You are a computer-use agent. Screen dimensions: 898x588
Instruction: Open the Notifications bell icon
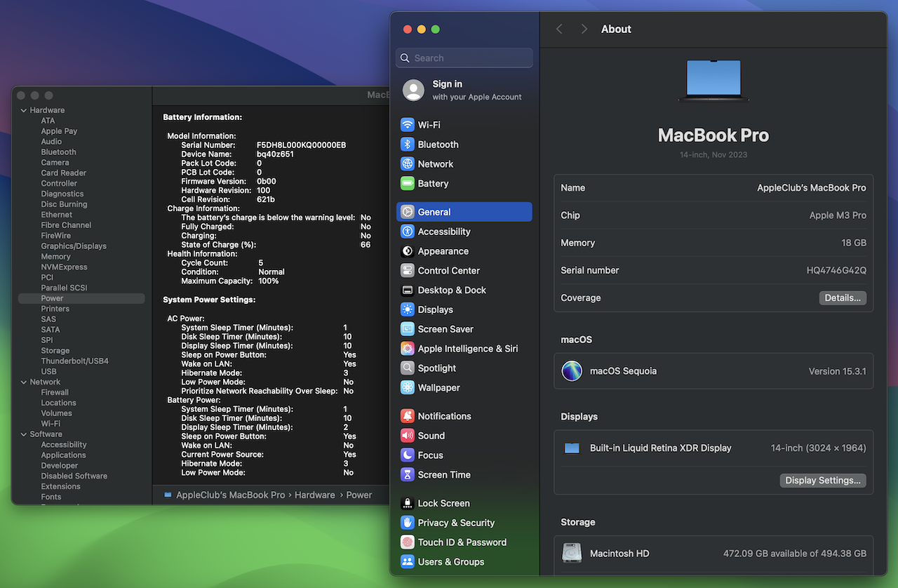(408, 416)
